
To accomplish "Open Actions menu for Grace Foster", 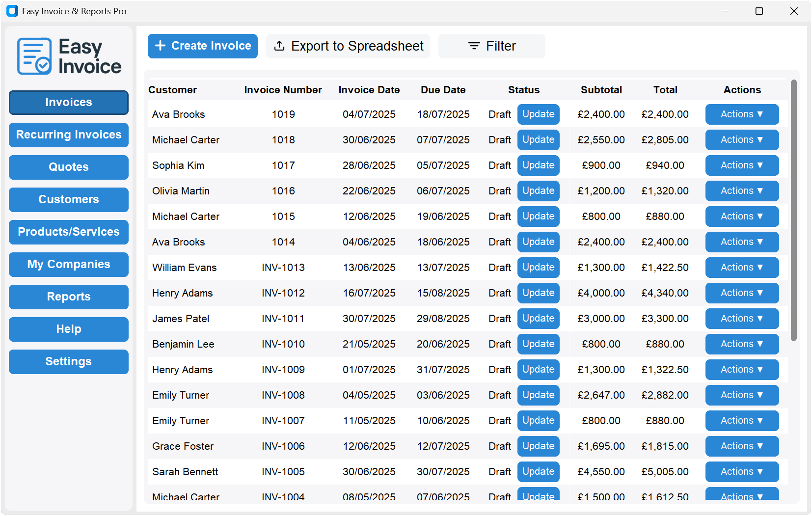I will tap(742, 446).
